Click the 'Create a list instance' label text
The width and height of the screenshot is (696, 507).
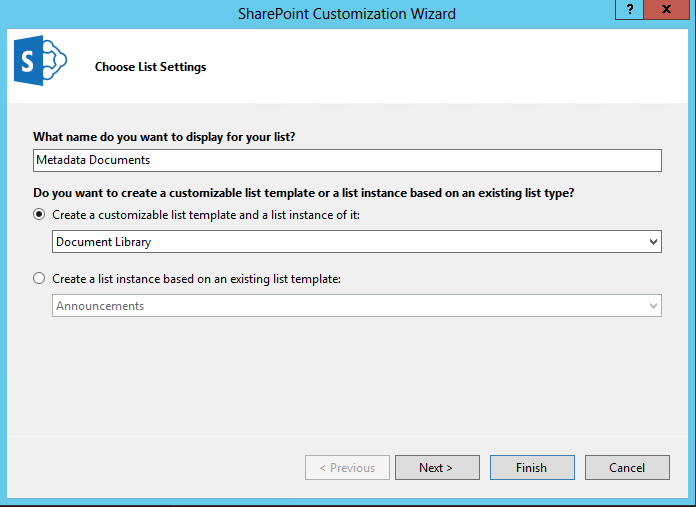pyautogui.click(x=196, y=279)
